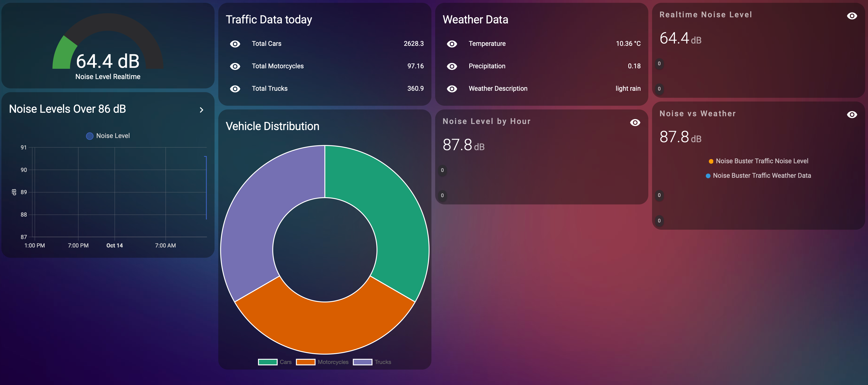Click the eye icon beside Total Trucks

pyautogui.click(x=235, y=89)
